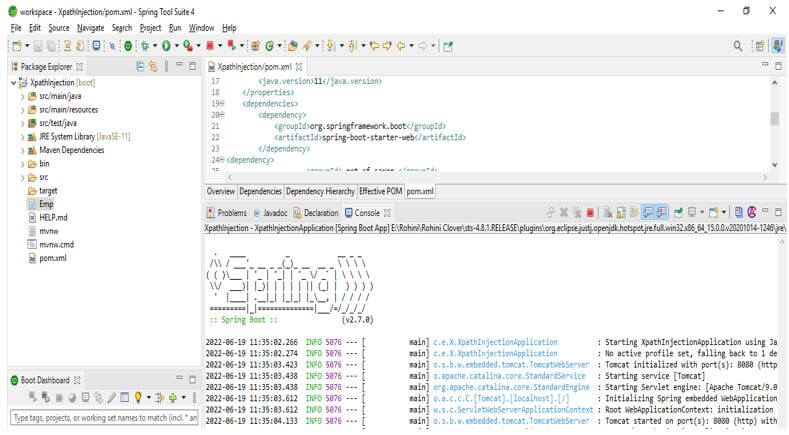The height and width of the screenshot is (435, 789).
Task: Navigate back with the yellow left arrow
Action: (401, 46)
